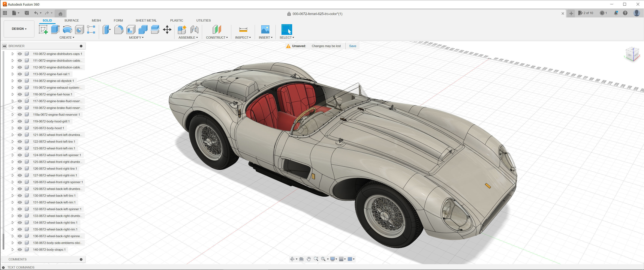644x270 pixels.
Task: Select the Create Sketch tool
Action: click(x=43, y=30)
